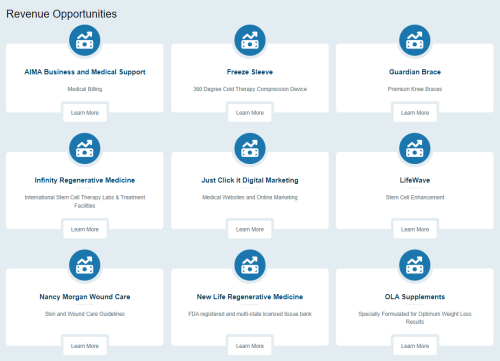This screenshot has width=500, height=361.
Task: Click the International Stem Cell Therapy Labs description
Action: pos(85,201)
